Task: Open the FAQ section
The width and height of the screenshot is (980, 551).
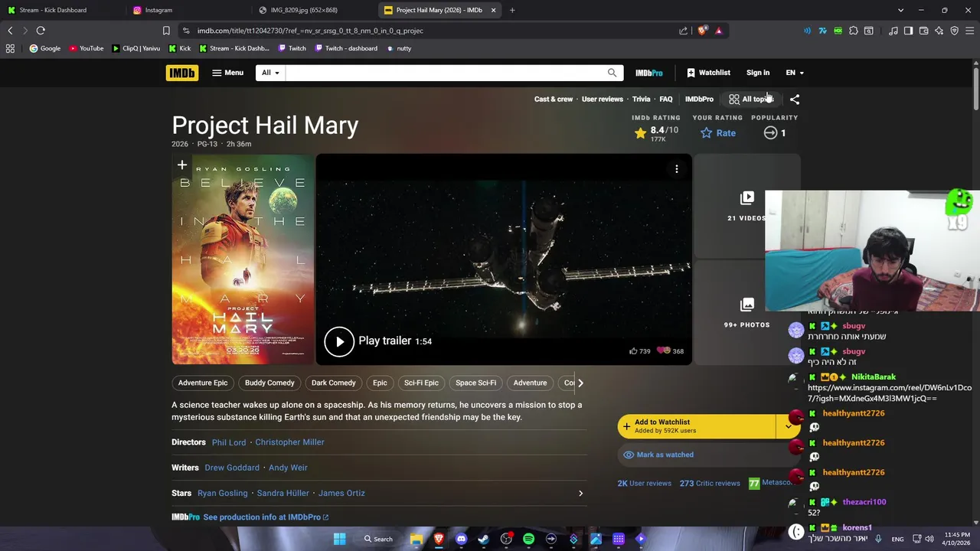Action: [x=666, y=99]
